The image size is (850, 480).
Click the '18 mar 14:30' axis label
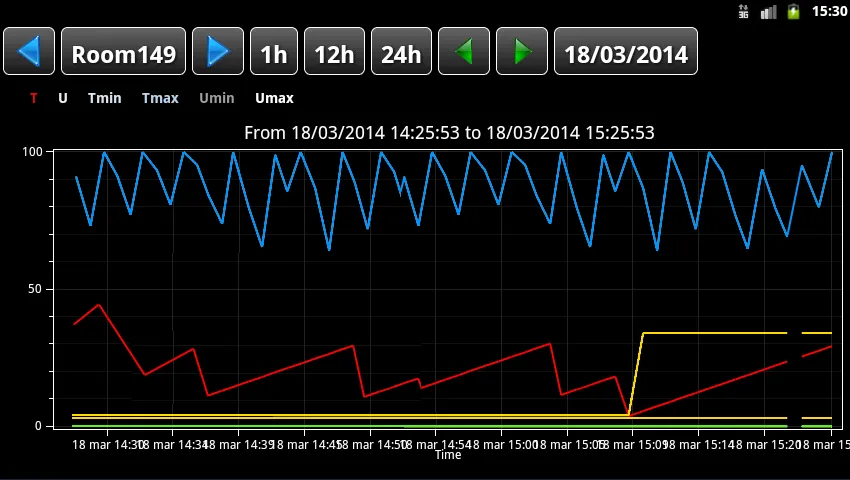107,445
